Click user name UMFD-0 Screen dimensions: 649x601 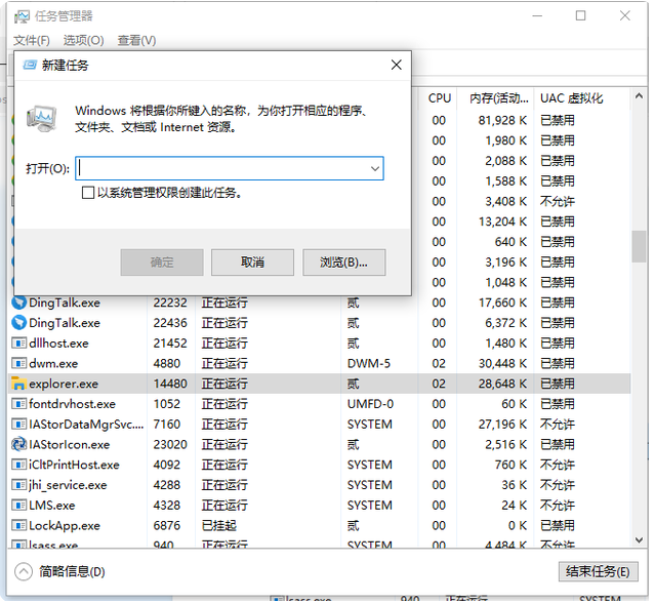tap(370, 404)
